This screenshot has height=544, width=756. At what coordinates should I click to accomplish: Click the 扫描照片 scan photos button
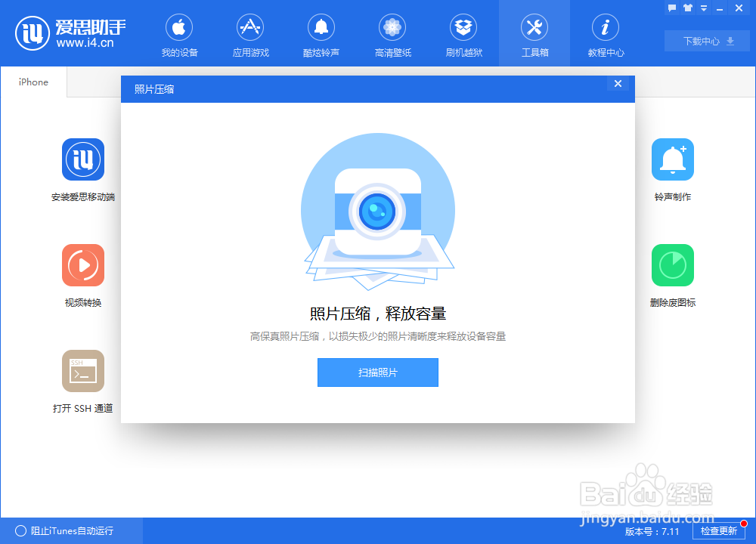click(x=377, y=372)
